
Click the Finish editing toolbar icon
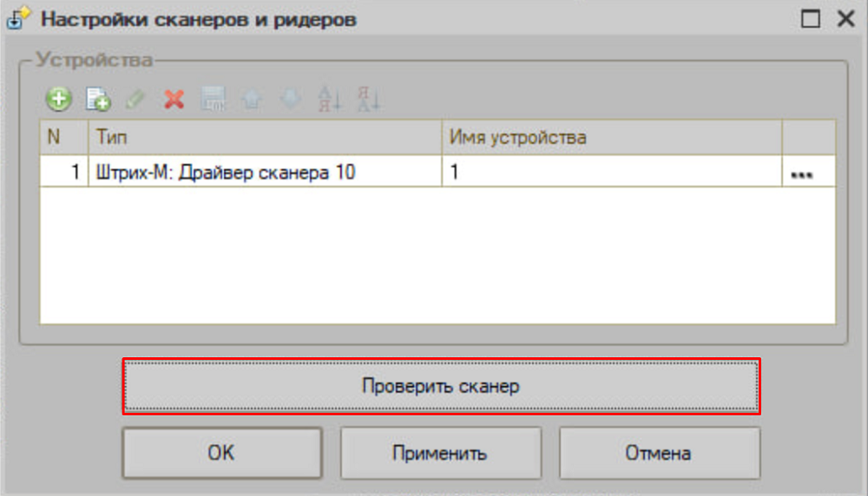pos(214,100)
